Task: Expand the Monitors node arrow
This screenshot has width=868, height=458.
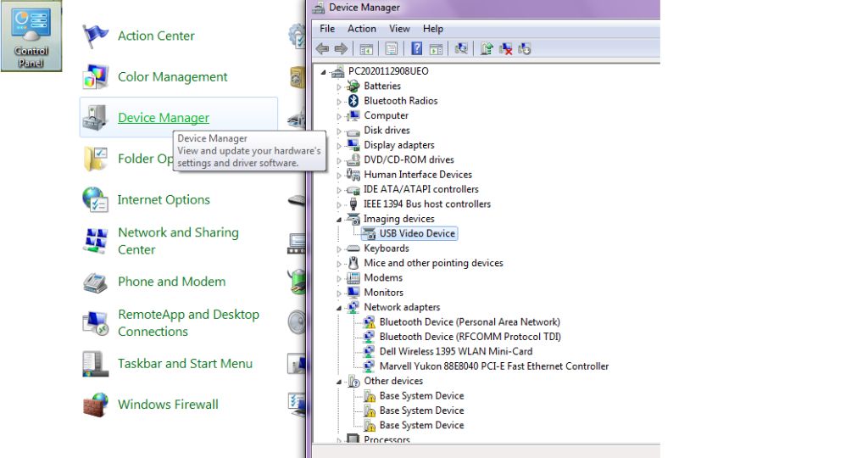Action: point(339,293)
